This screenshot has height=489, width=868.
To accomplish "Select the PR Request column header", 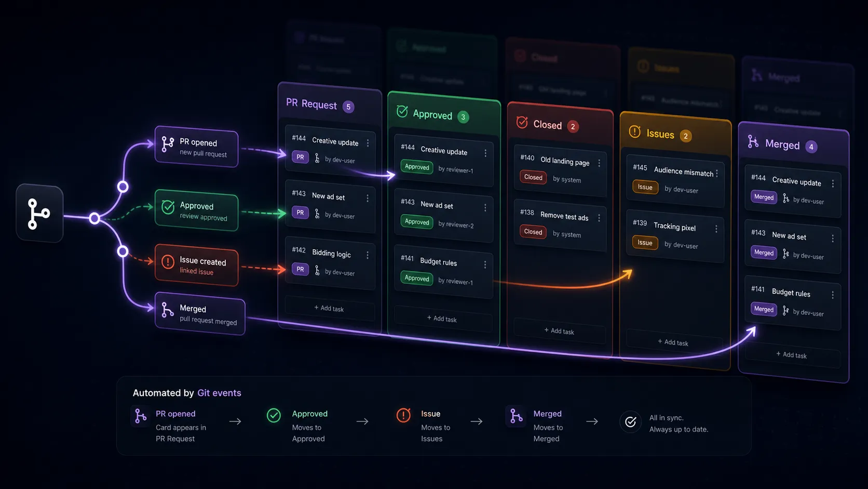I will point(311,104).
